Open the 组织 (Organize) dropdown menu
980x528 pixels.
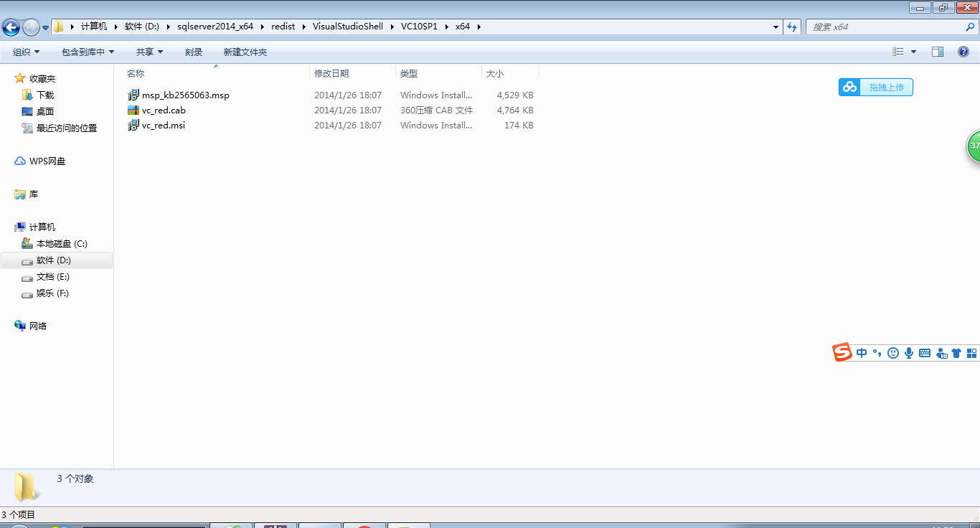click(x=26, y=51)
